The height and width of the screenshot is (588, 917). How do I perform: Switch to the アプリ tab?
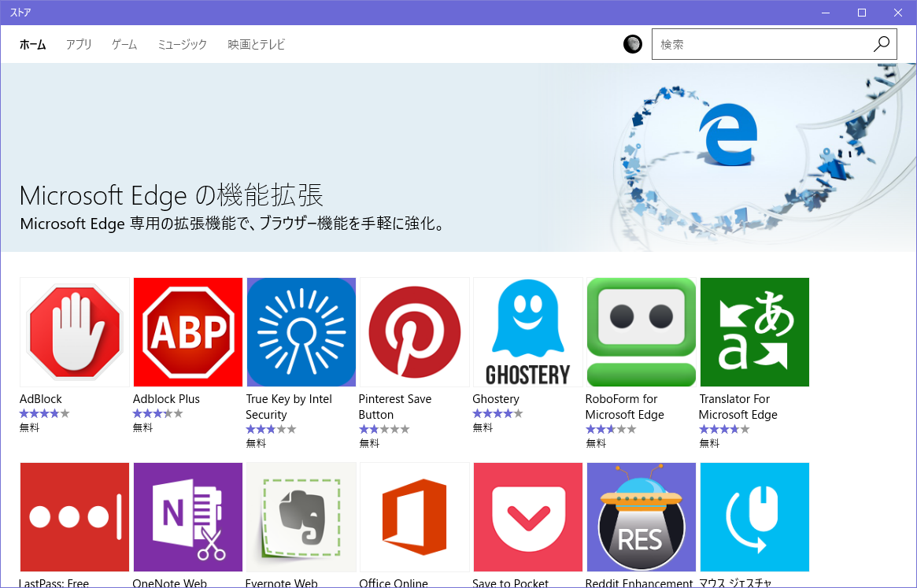pyautogui.click(x=79, y=44)
